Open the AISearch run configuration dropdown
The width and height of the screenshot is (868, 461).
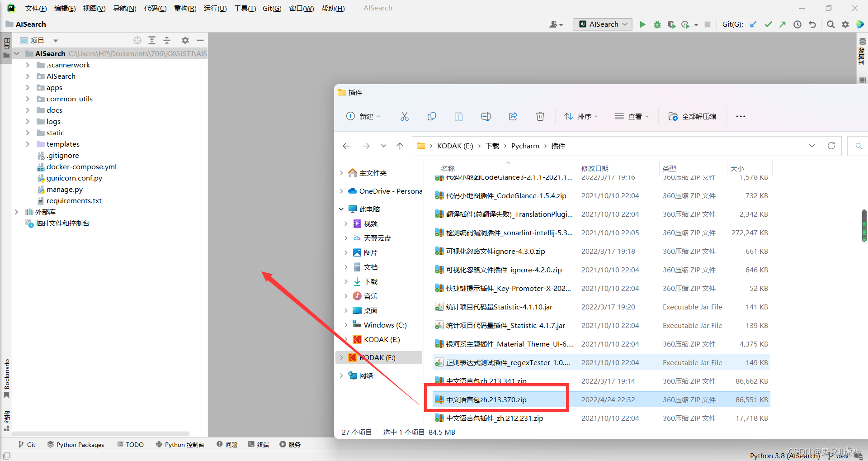[x=603, y=24]
